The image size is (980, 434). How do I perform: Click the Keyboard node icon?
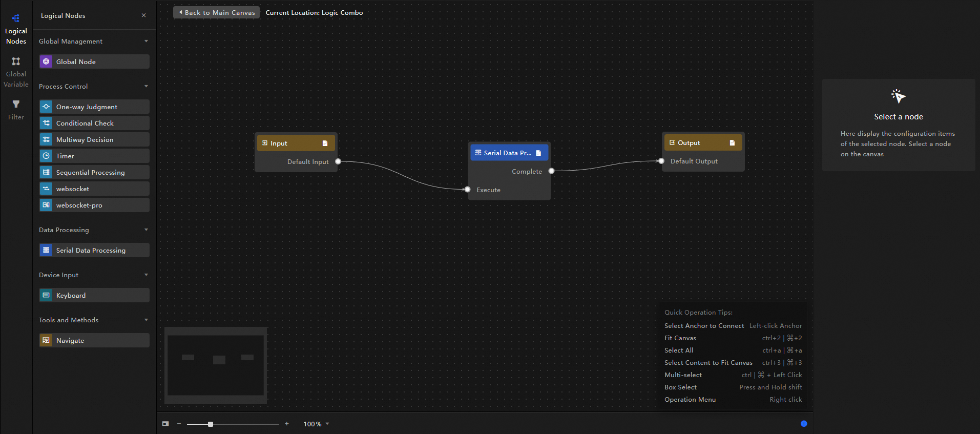click(46, 295)
